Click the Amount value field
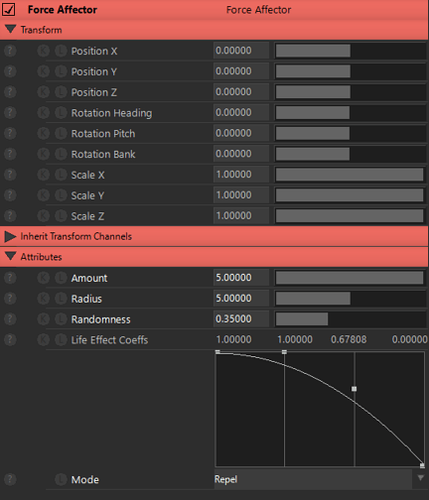This screenshot has width=429, height=500. coord(241,278)
